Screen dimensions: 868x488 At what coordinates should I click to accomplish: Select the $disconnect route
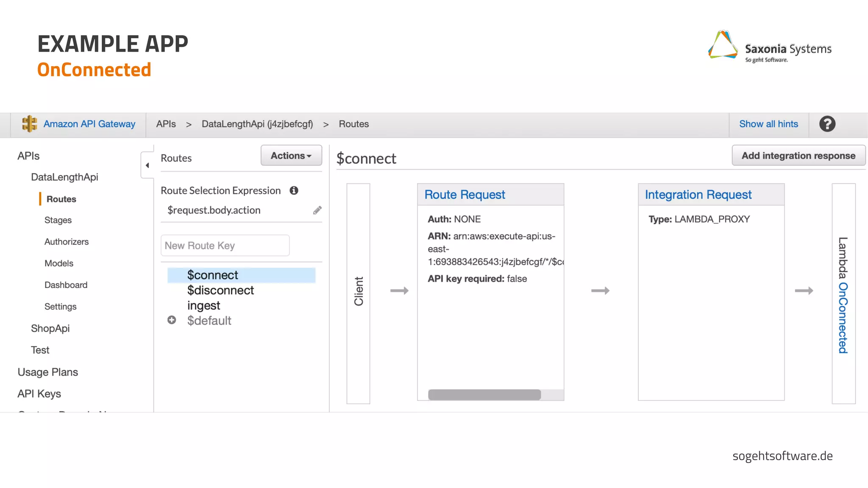point(220,290)
